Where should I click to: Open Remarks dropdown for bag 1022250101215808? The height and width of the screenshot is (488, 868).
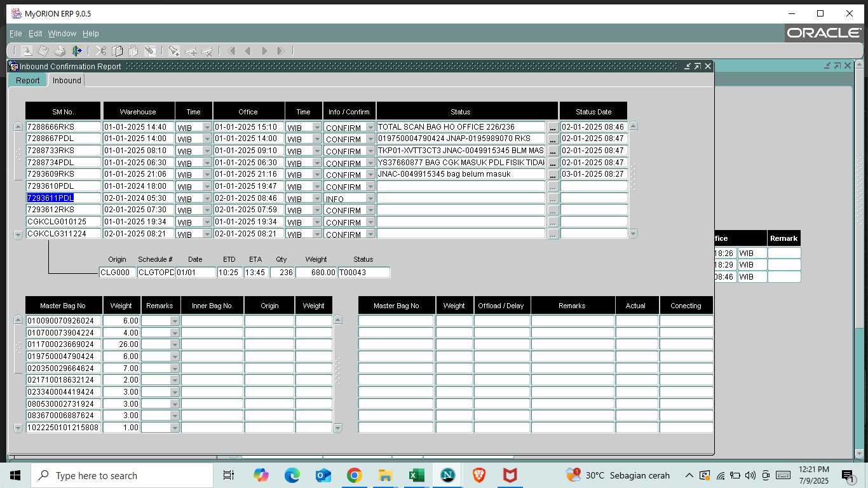[175, 428]
